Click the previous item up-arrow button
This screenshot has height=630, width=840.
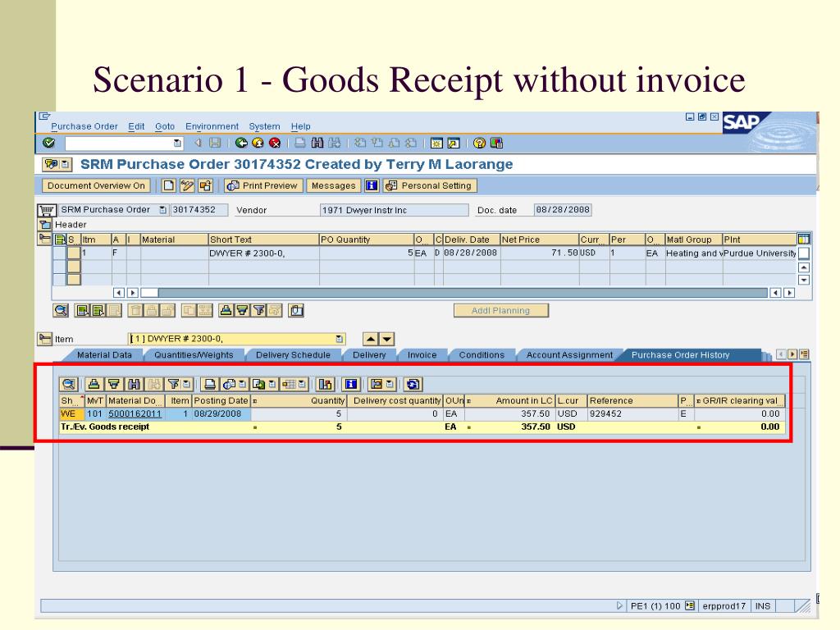pyautogui.click(x=371, y=339)
